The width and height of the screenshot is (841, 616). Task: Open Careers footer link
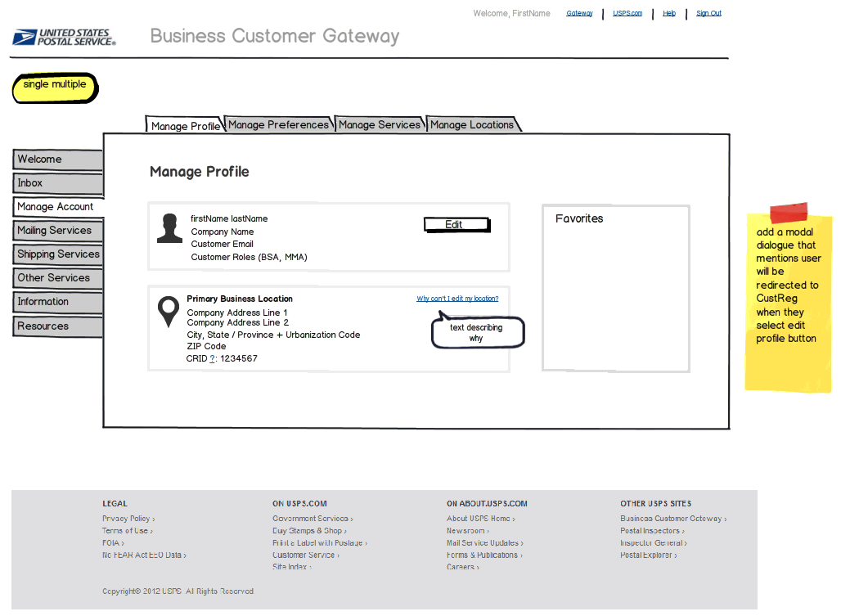coord(462,567)
